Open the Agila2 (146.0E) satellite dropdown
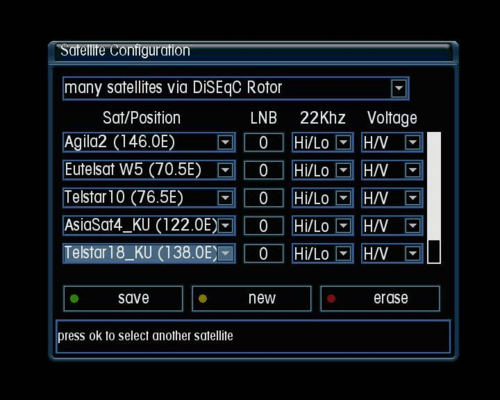The height and width of the screenshot is (400, 500). click(x=149, y=142)
